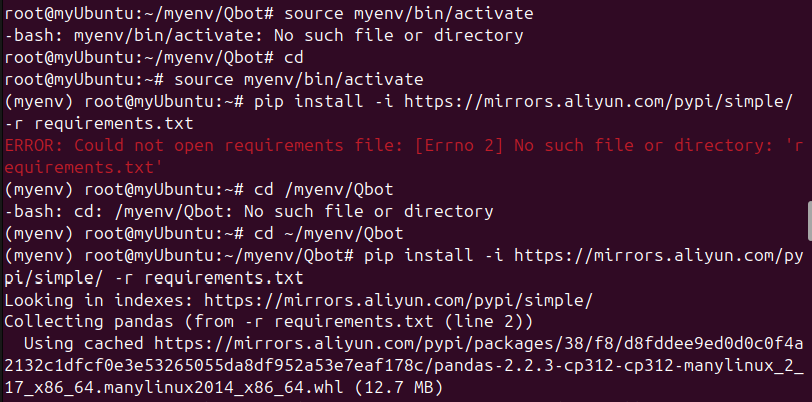Click the second 'source myenv/bin/activate' command
This screenshot has height=402, width=812.
299,80
